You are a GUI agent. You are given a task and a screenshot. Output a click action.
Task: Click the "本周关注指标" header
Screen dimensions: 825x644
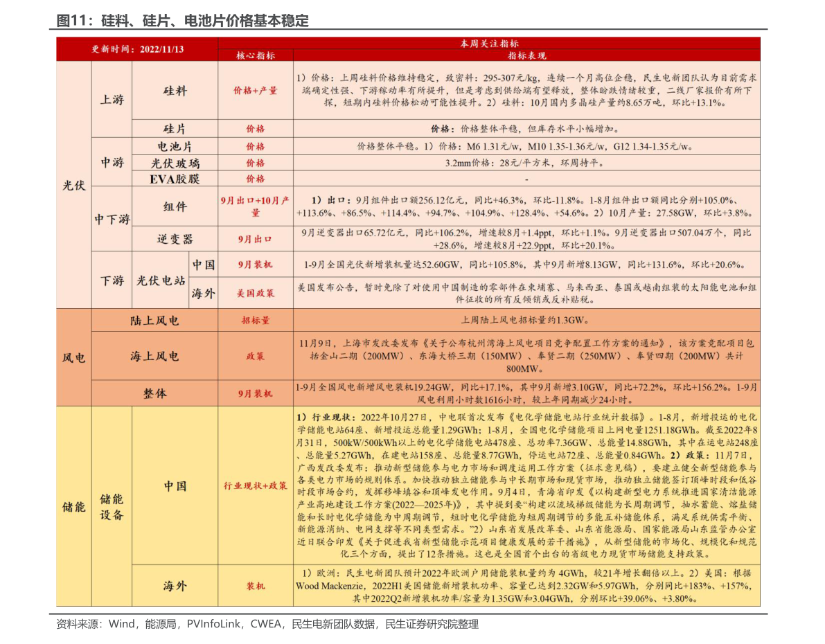489,43
